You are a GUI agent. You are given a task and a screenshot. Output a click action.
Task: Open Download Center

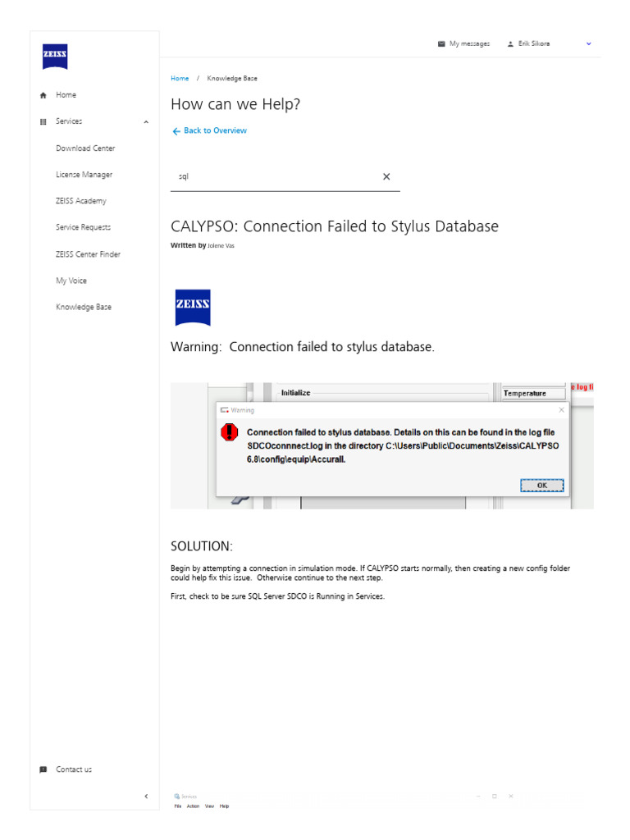(85, 148)
